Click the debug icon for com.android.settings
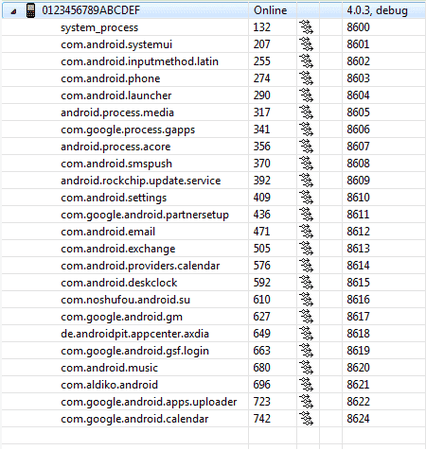 pos(306,197)
